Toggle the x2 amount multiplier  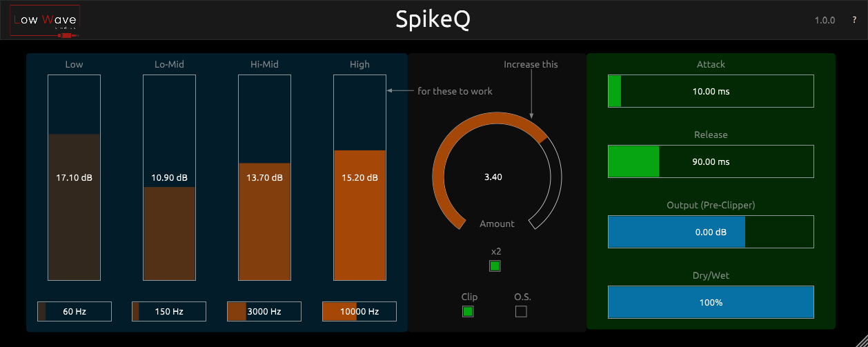pyautogui.click(x=495, y=266)
